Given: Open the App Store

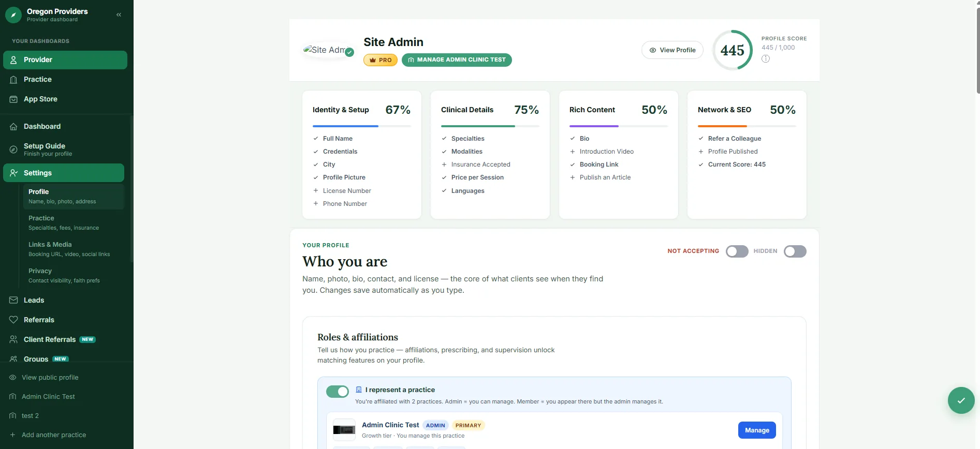Looking at the screenshot, I should (x=65, y=99).
